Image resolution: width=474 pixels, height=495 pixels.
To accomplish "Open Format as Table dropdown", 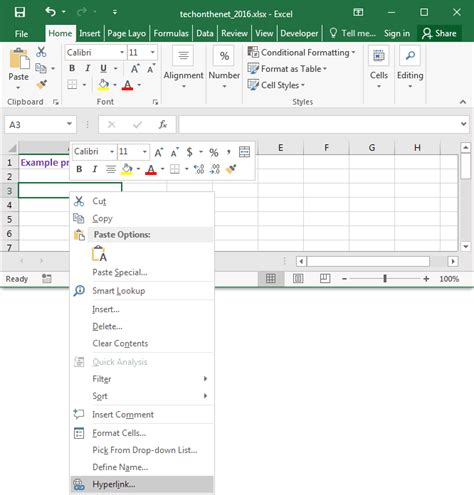I will 287,69.
